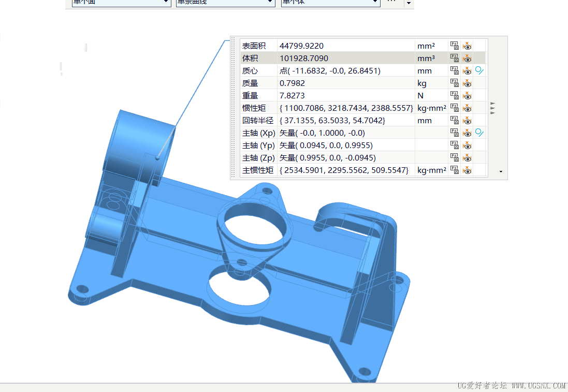Viewport: 568px width, 392px height.
Task: Hide the 质心 row using eye icon
Action: 467,70
